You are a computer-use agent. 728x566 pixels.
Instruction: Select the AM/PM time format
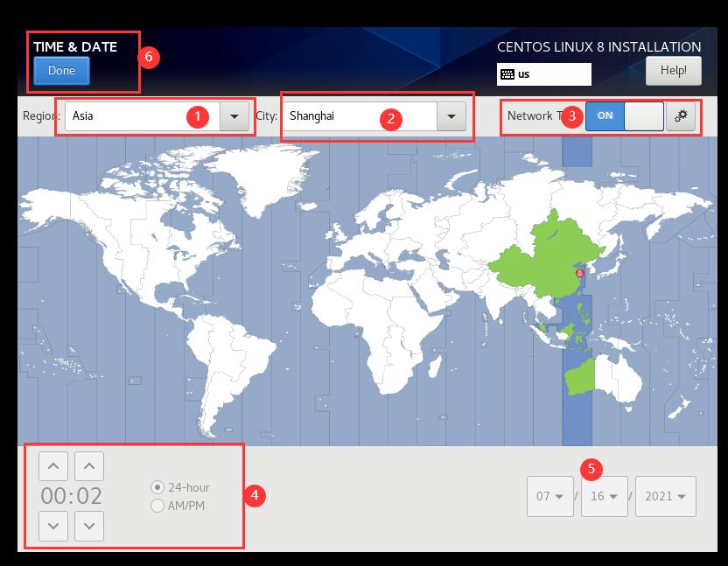coord(157,506)
